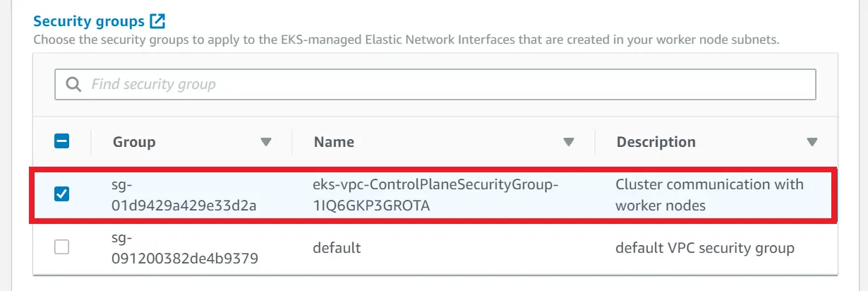This screenshot has width=868, height=291.
Task: Click the Description column header label
Action: (x=656, y=142)
